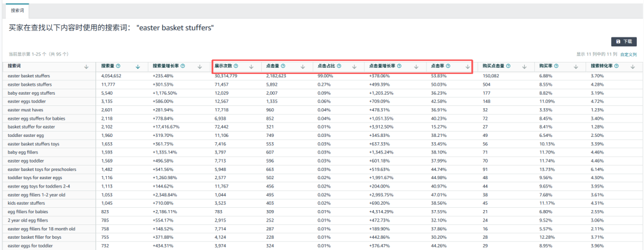Sort by 购买点击量 column arrow
644x250 pixels.
point(525,67)
